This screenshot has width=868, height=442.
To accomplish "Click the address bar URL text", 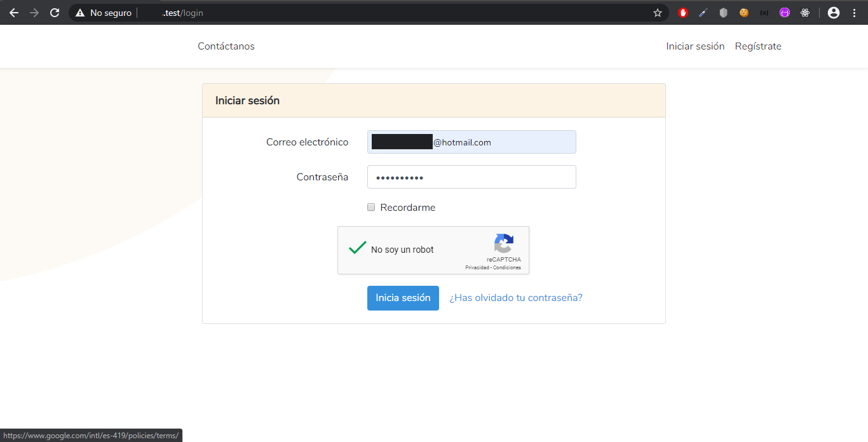I will (182, 13).
